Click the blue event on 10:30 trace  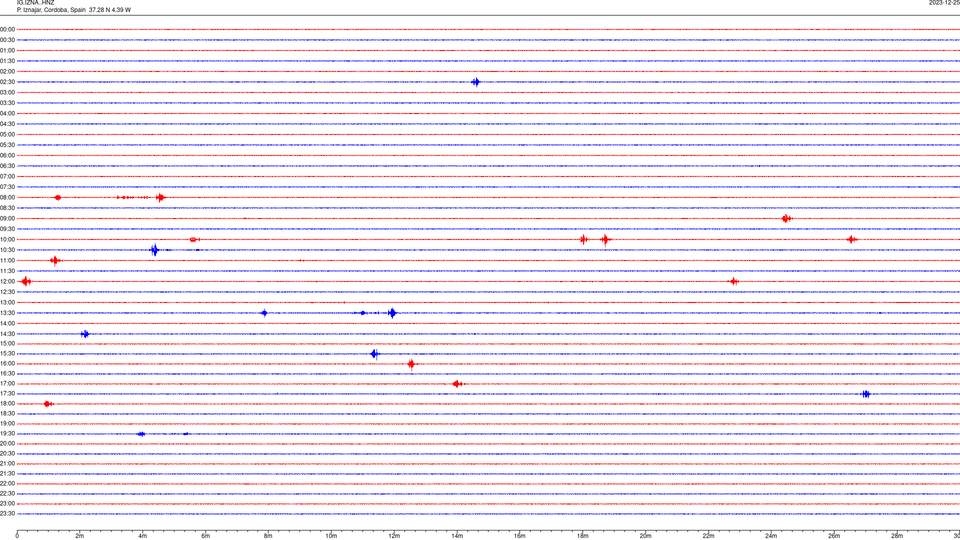(155, 250)
